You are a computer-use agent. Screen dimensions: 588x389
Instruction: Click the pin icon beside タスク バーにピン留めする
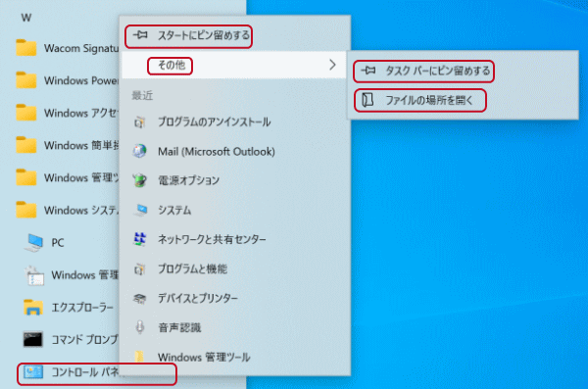tap(368, 71)
